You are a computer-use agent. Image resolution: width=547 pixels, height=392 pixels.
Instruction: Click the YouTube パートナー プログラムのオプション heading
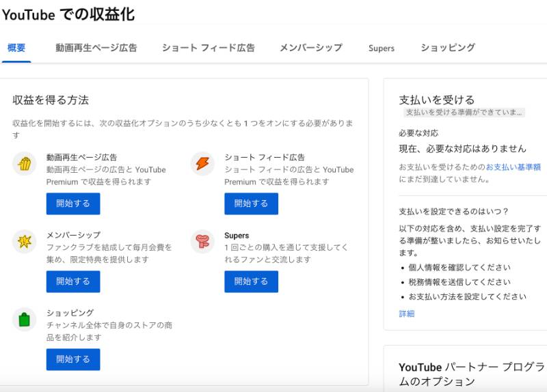pyautogui.click(x=472, y=374)
